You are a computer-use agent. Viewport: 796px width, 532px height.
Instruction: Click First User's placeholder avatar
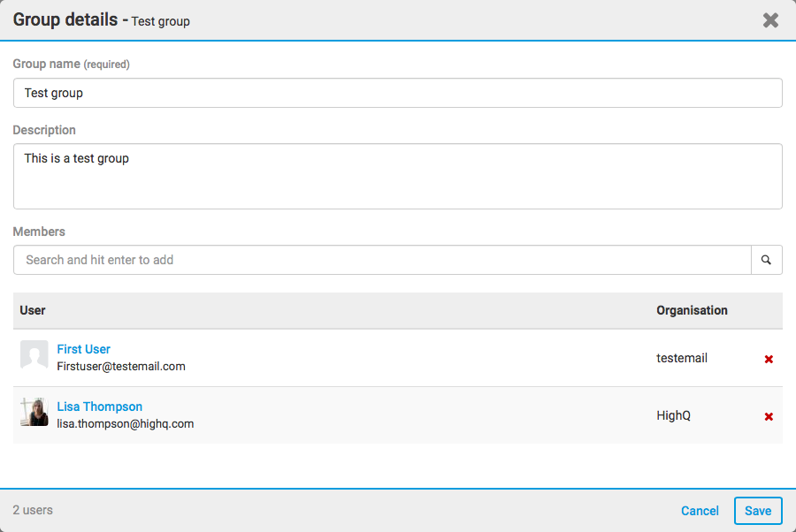[x=34, y=355]
